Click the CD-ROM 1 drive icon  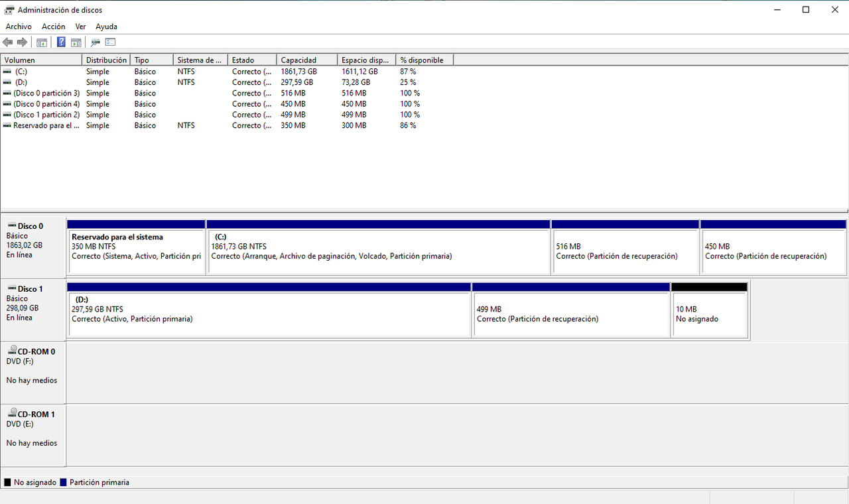(x=12, y=413)
